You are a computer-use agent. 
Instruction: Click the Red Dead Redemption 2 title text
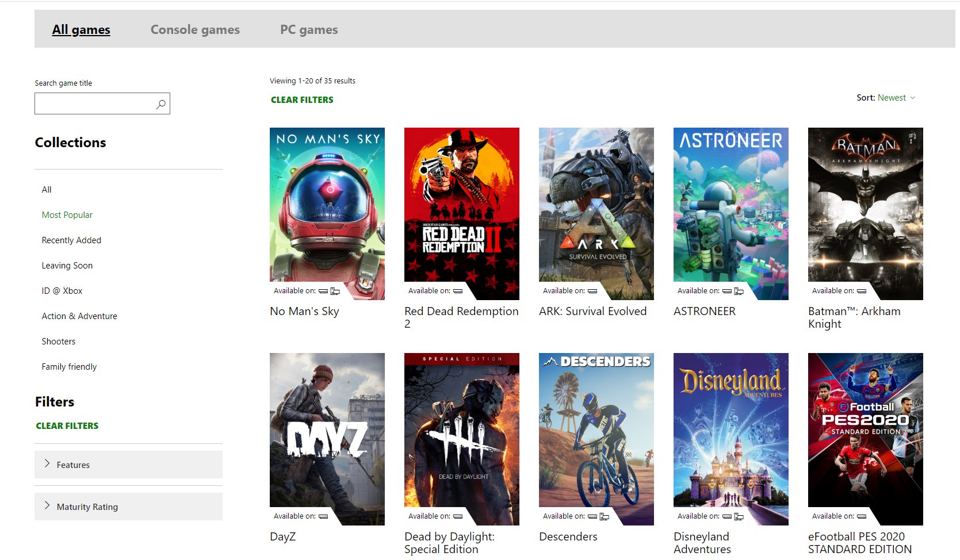pyautogui.click(x=461, y=317)
